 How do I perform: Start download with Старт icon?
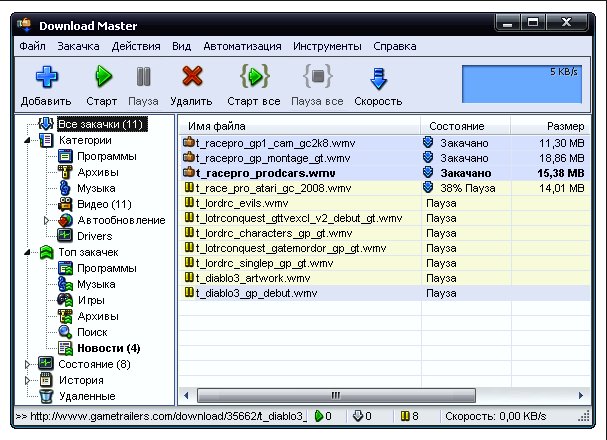click(103, 76)
